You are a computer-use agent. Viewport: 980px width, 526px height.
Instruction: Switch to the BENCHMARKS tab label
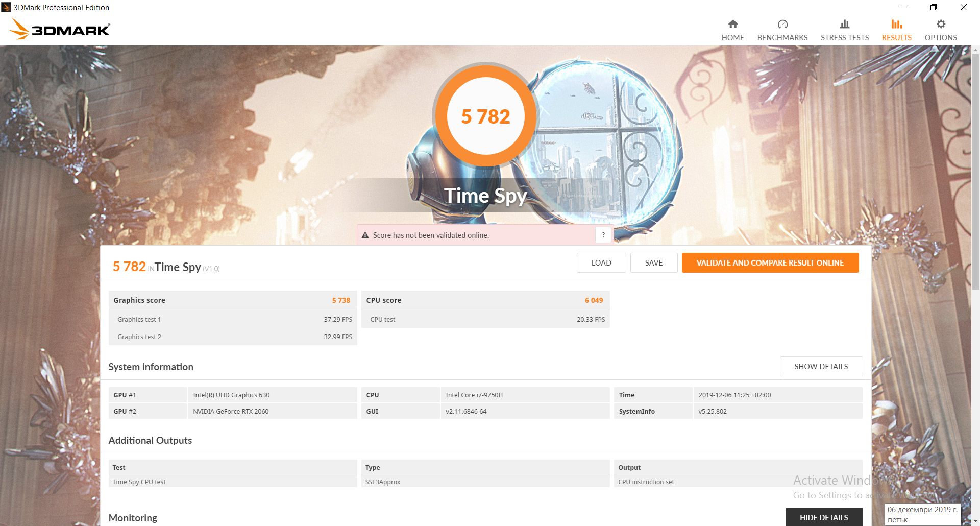(x=782, y=38)
